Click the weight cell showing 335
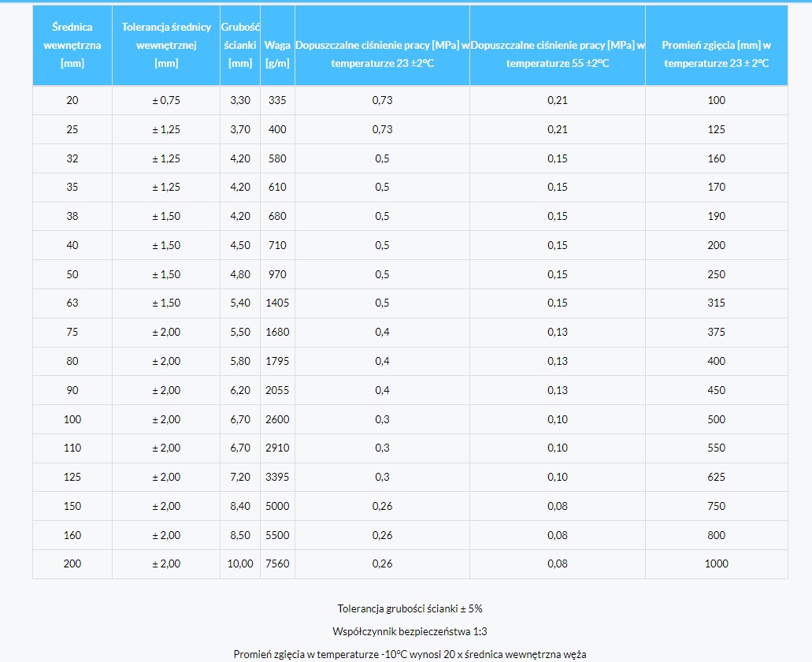The width and height of the screenshot is (812, 662). coord(277,100)
